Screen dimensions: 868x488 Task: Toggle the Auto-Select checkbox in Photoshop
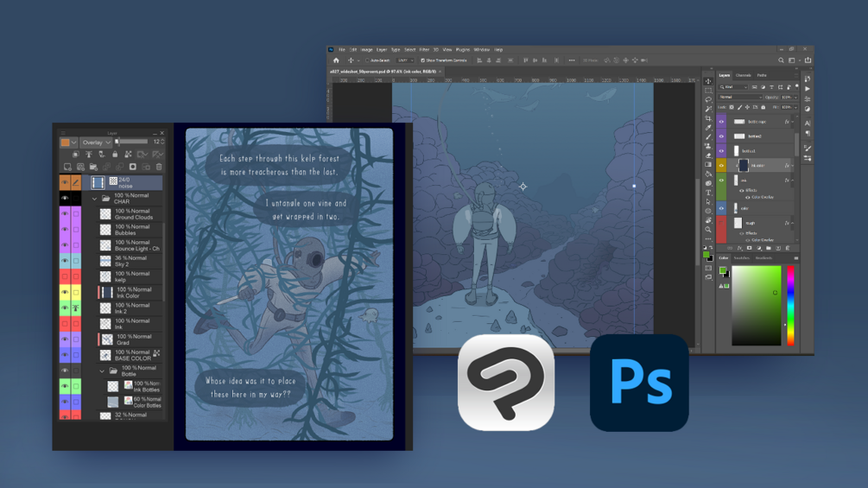(x=367, y=60)
